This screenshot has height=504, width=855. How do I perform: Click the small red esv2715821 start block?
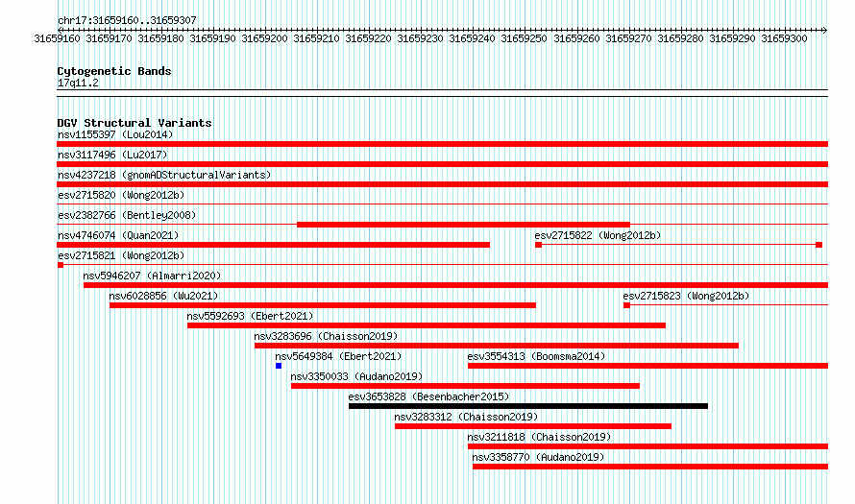tap(61, 265)
